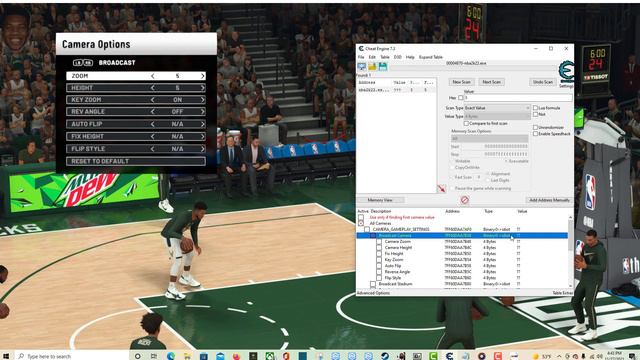The height and width of the screenshot is (360, 640).
Task: Click the Next Scan button
Action: [491, 82]
